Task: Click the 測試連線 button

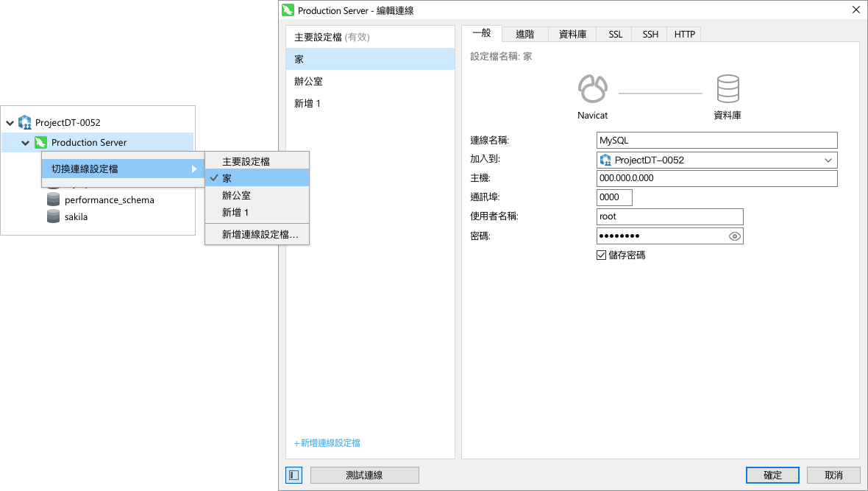Action: [364, 475]
